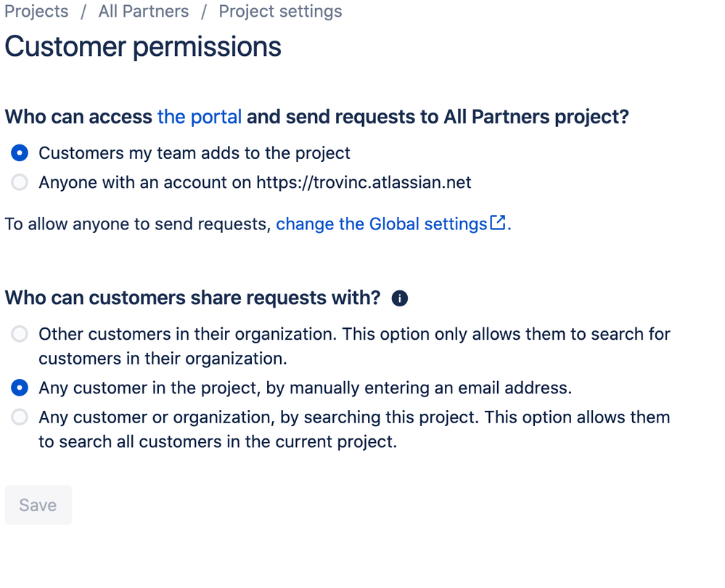
Task: Click 'Who can customers share requests with?' heading
Action: 193,298
